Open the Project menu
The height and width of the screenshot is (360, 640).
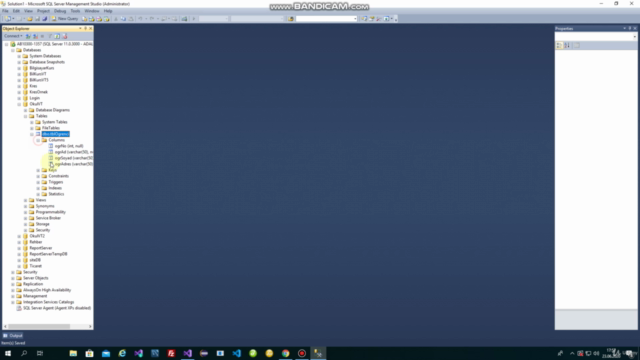(43, 11)
